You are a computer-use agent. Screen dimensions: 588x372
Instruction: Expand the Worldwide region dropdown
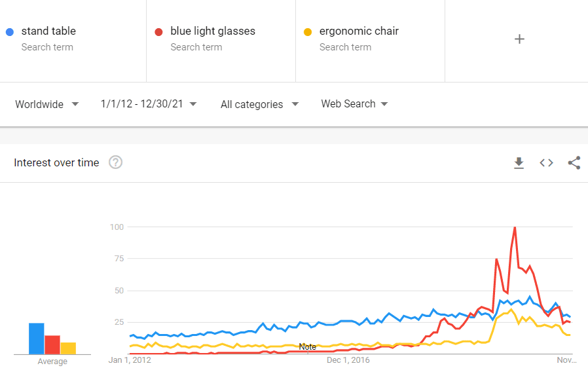(x=47, y=104)
